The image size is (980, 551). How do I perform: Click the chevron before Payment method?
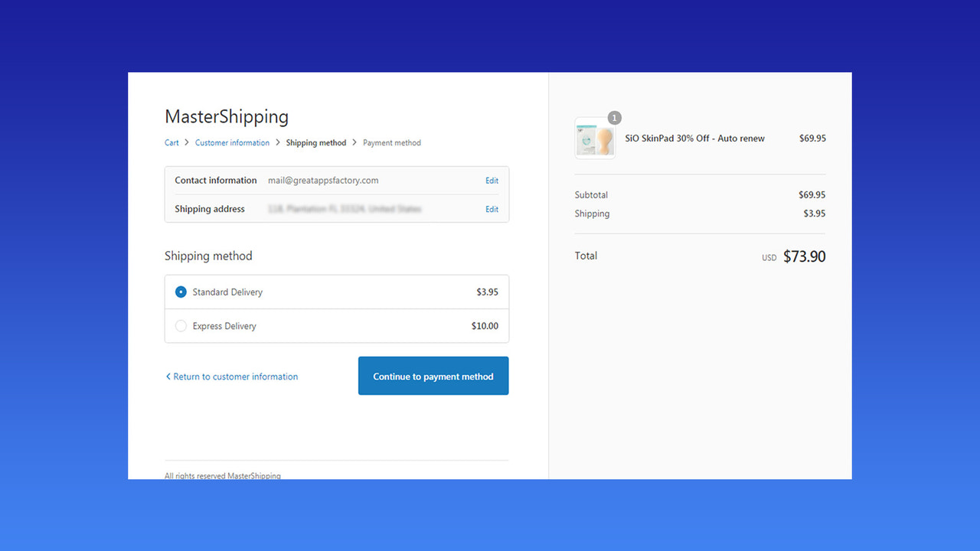click(354, 142)
